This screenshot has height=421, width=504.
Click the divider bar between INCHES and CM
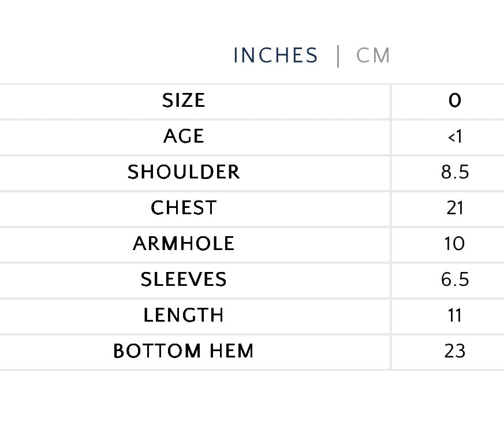[x=338, y=56]
